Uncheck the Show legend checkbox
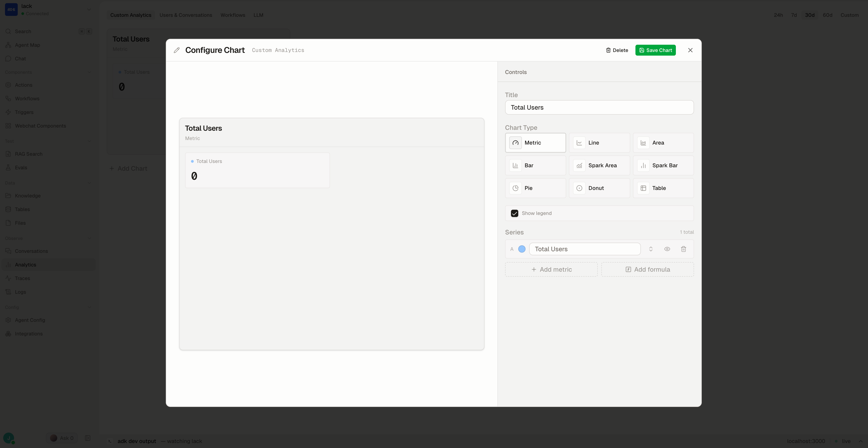 514,213
